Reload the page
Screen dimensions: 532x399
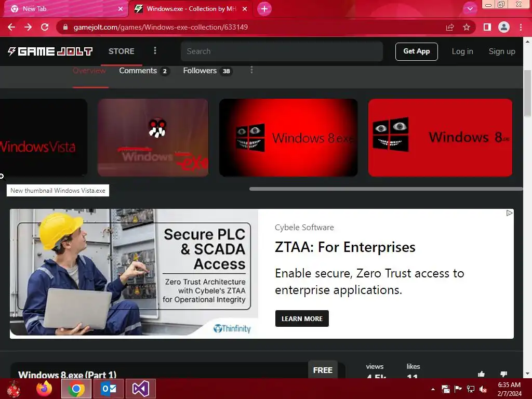pyautogui.click(x=45, y=27)
